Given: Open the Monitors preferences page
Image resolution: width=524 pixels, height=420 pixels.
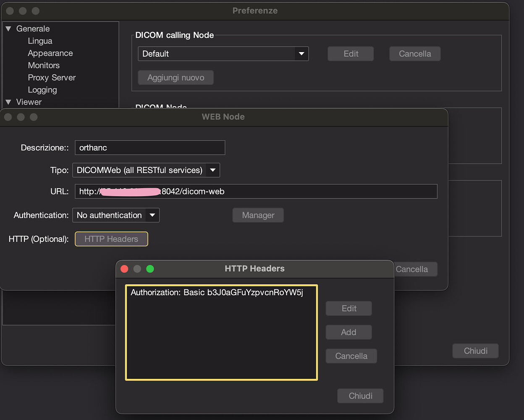Looking at the screenshot, I should pos(44,66).
